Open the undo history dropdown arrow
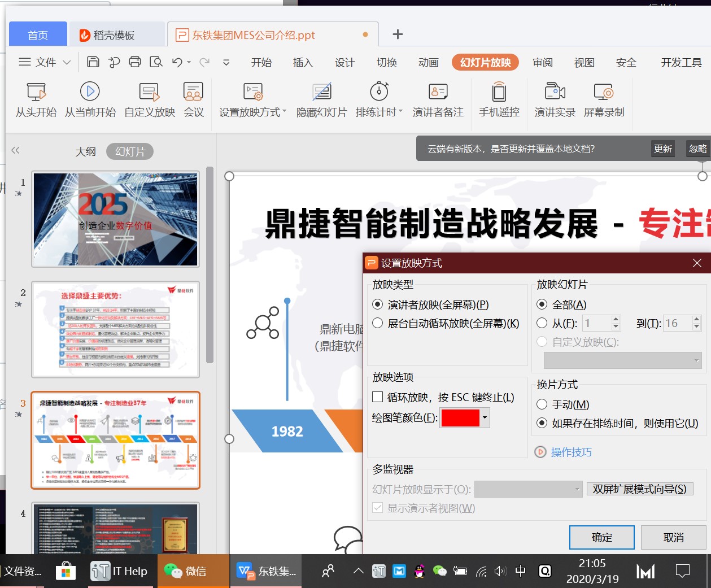Viewport: 711px width, 588px height. (189, 62)
